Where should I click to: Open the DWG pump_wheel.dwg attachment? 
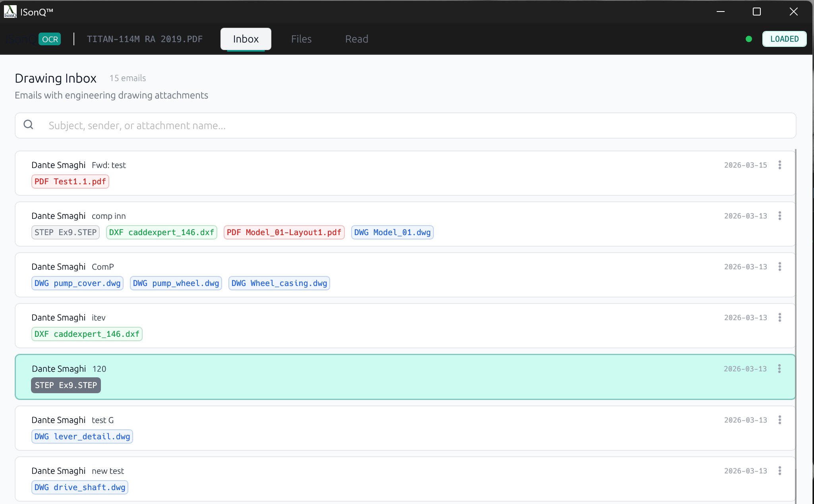176,283
